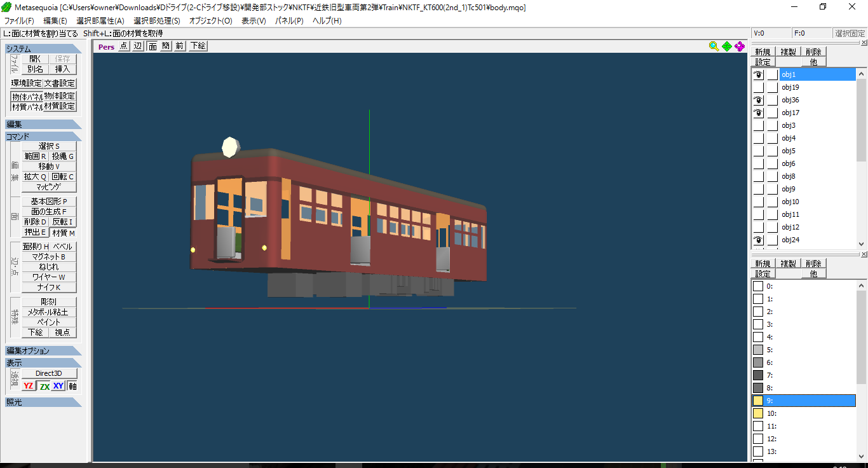The height and width of the screenshot is (468, 868).
Task: Click the 選択固定 status field
Action: click(850, 33)
